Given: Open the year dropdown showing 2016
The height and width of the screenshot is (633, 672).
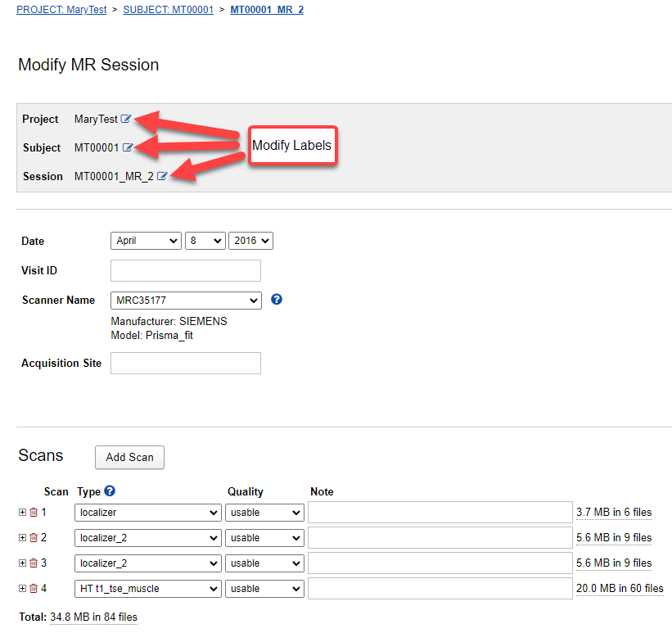Looking at the screenshot, I should point(250,241).
